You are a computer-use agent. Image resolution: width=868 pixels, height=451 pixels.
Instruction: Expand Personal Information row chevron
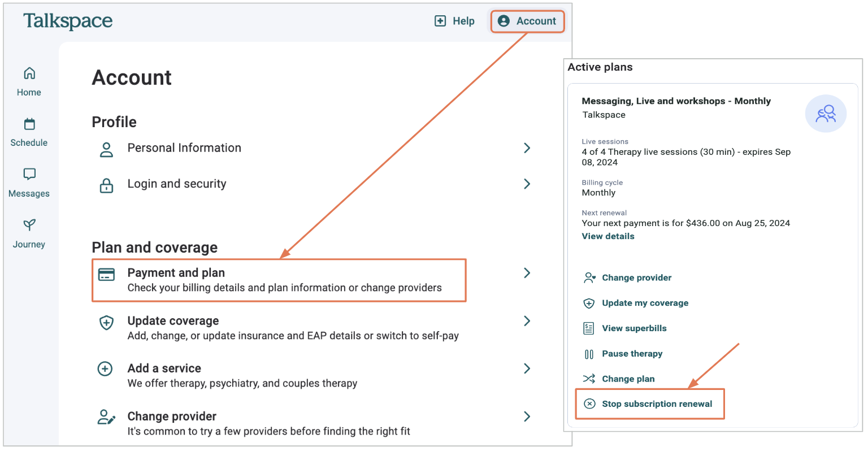click(x=527, y=148)
